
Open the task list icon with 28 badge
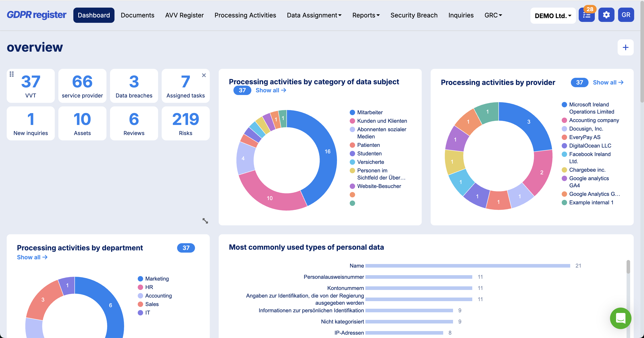(587, 15)
